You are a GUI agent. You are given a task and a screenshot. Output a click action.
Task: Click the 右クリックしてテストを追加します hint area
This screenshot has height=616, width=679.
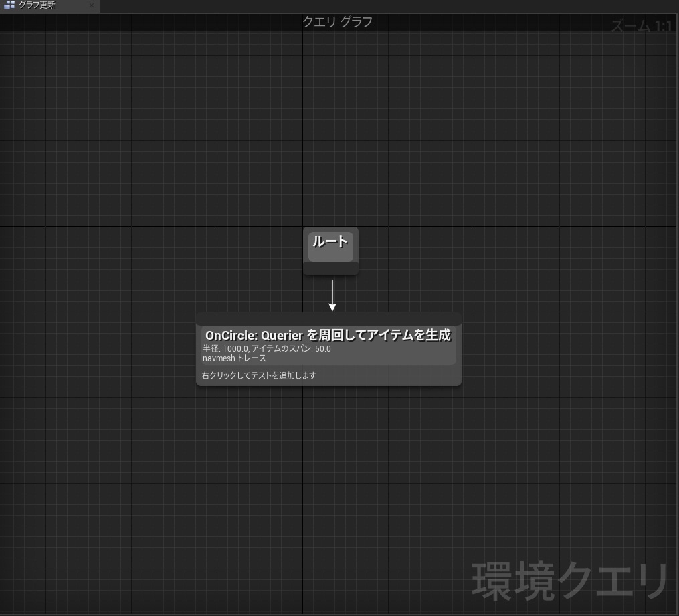pos(258,375)
